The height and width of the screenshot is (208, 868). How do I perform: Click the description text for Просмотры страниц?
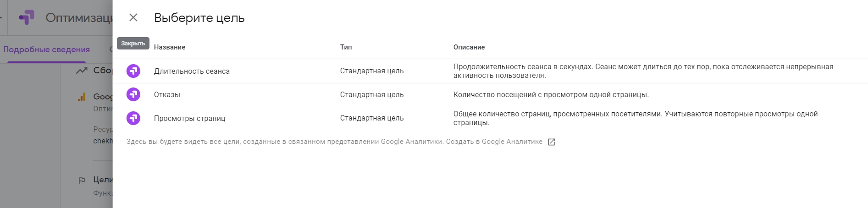[x=636, y=118]
